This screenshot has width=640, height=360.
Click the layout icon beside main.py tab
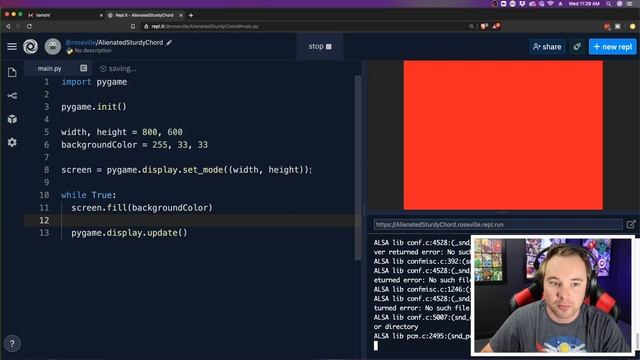[84, 68]
